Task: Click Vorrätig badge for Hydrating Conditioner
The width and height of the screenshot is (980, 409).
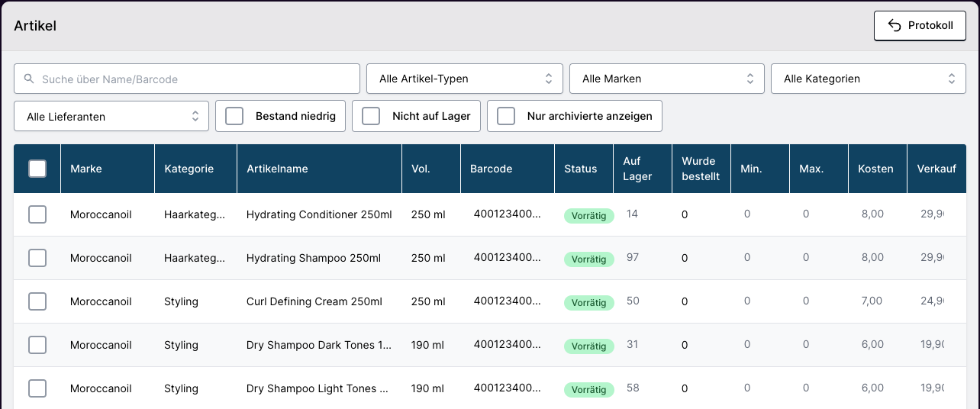Action: click(x=588, y=216)
